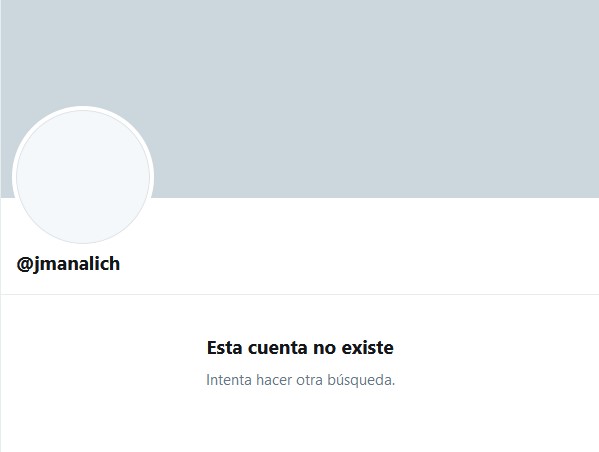Click the banner area directly above the avatar
The image size is (599, 452).
tap(83, 53)
